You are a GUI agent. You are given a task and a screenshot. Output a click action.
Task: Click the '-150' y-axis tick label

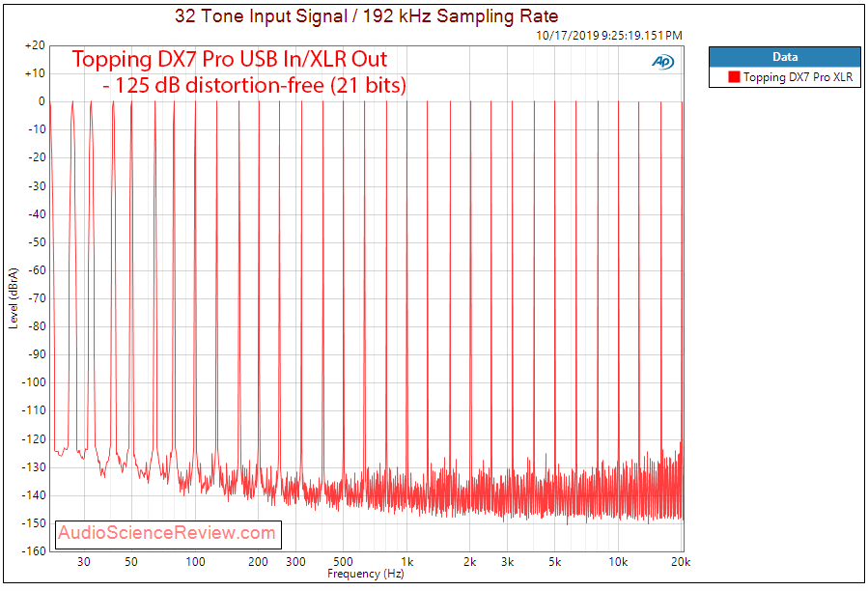point(33,523)
